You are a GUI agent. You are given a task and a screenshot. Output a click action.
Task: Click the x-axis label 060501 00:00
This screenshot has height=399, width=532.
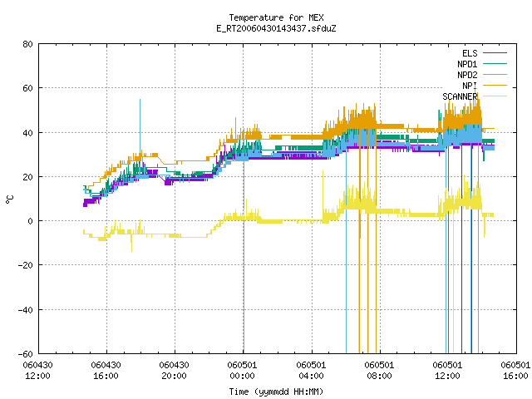click(x=242, y=370)
